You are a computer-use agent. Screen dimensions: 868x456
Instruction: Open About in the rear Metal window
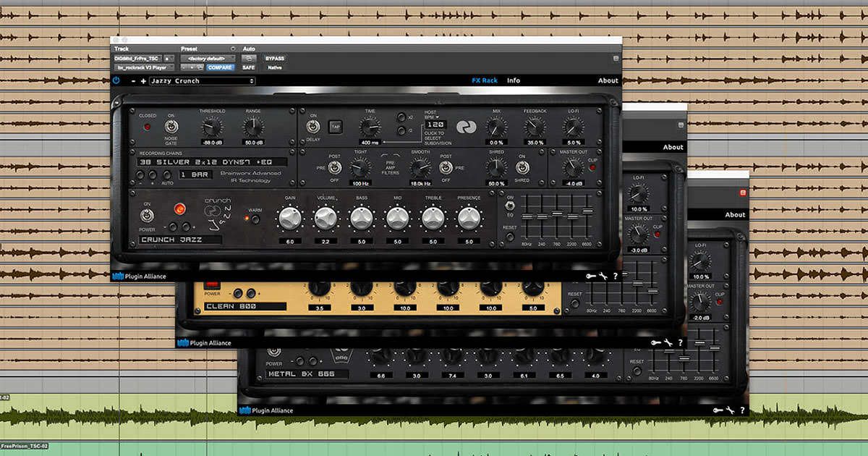pos(735,214)
